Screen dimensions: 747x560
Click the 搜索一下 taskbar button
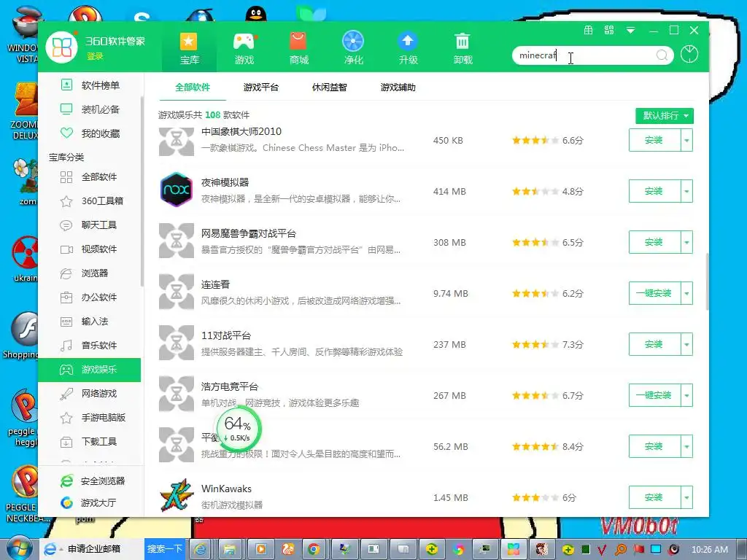tap(165, 548)
